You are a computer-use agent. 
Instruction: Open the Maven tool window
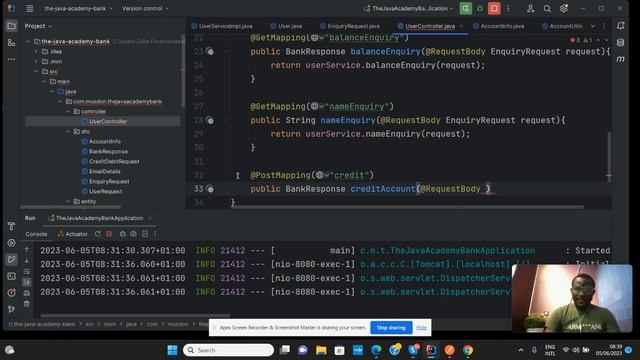620,59
